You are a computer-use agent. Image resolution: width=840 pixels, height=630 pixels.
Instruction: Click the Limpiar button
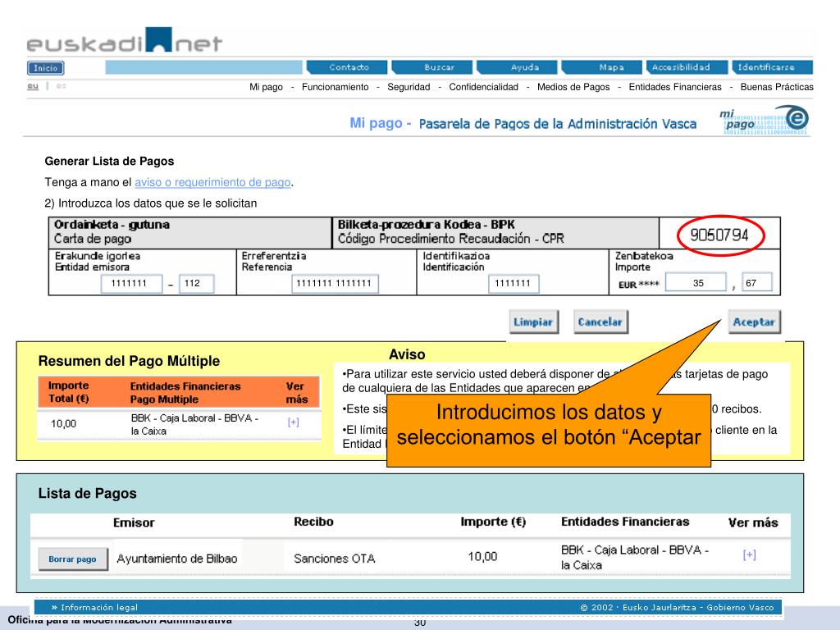click(x=533, y=322)
